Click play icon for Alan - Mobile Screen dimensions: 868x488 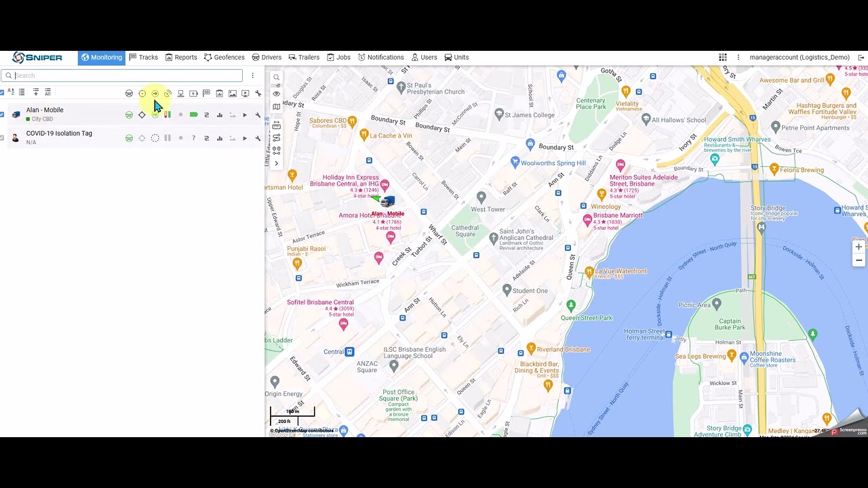245,115
